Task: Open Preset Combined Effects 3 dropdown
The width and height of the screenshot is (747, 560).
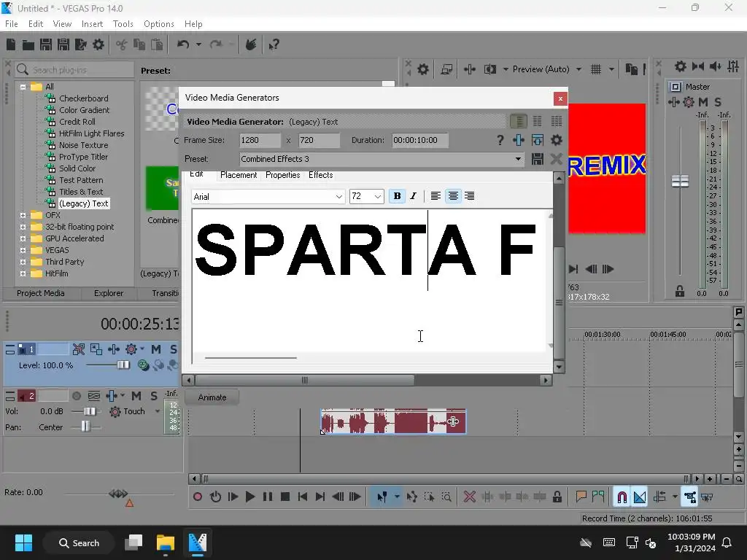Action: [518, 159]
